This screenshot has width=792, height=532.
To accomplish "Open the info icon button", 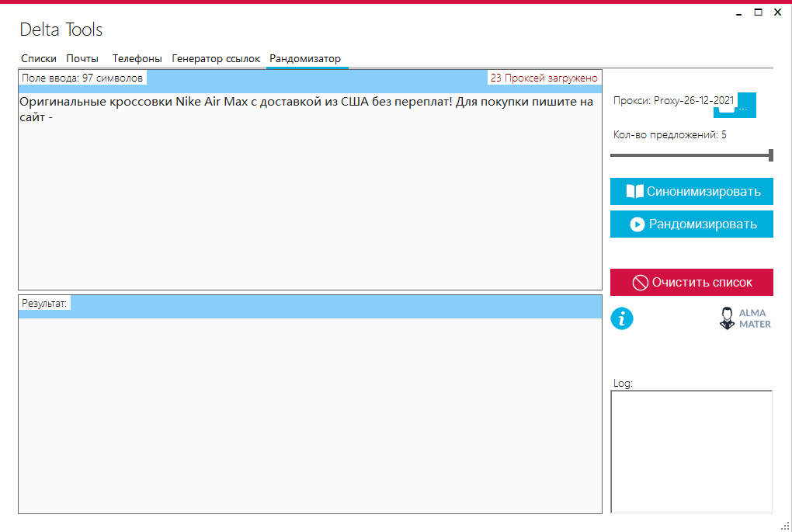I will pos(622,318).
